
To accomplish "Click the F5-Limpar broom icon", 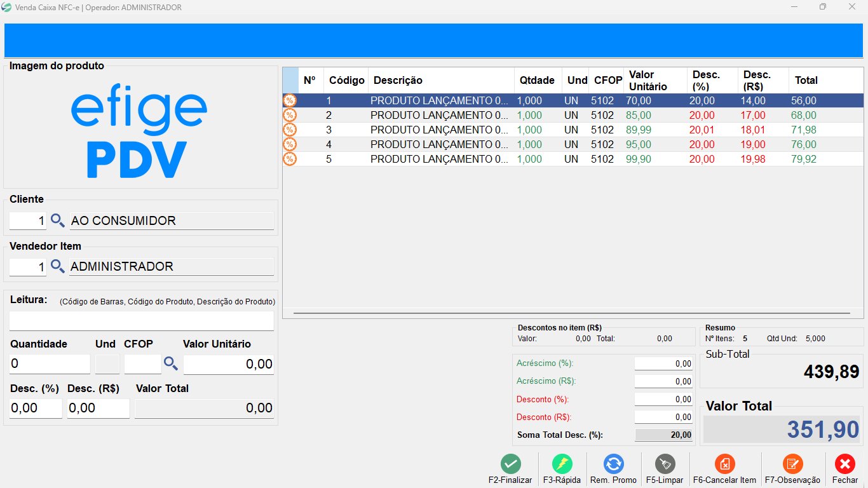I will pyautogui.click(x=665, y=463).
